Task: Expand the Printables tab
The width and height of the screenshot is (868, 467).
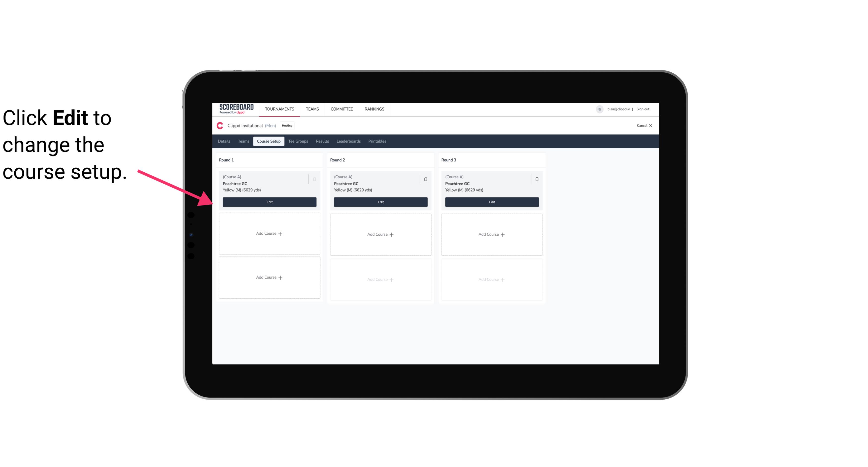Action: [x=376, y=141]
